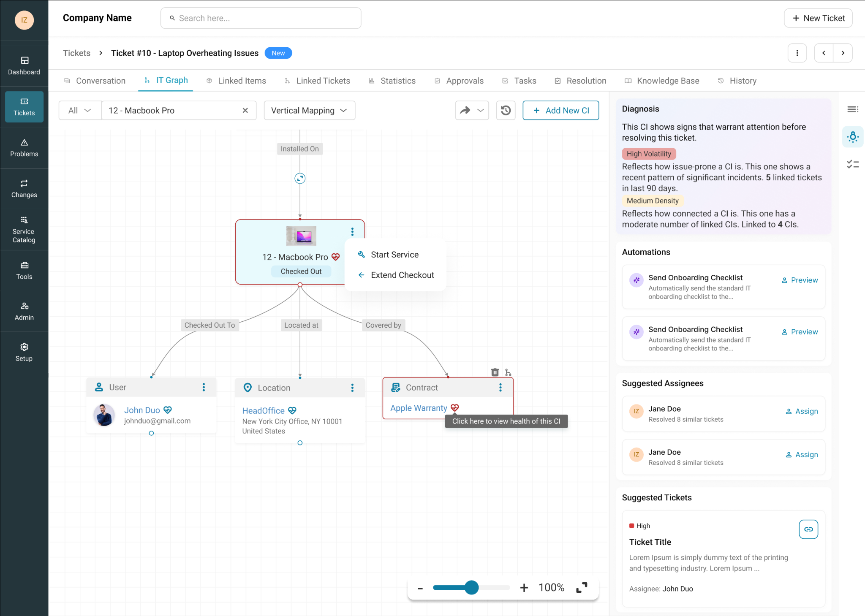The image size is (865, 616).
Task: Go to the next ticket arrow
Action: coord(843,53)
